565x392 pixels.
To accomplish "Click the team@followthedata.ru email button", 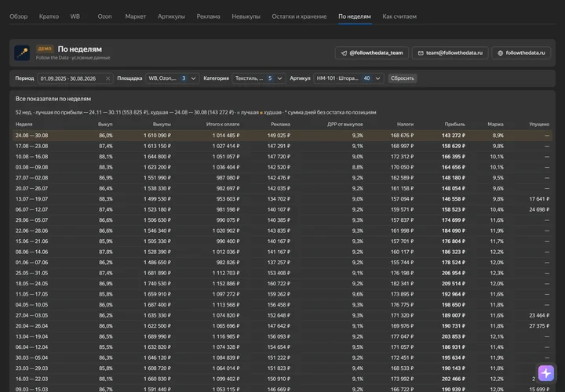I will tap(450, 53).
